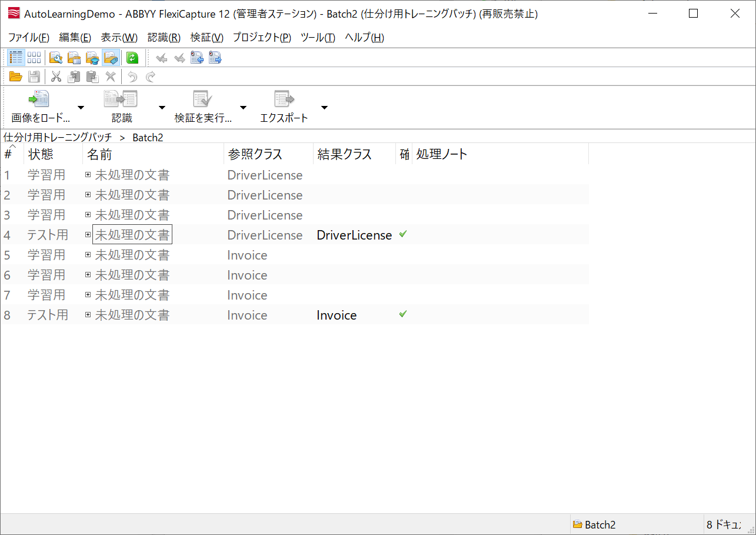Expand document row 8
756x535 pixels.
coord(88,315)
